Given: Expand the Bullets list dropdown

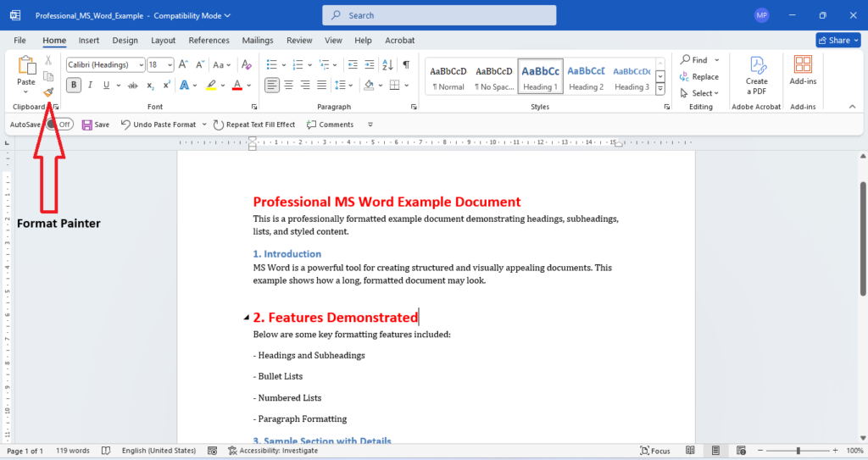Looking at the screenshot, I should click(x=284, y=65).
